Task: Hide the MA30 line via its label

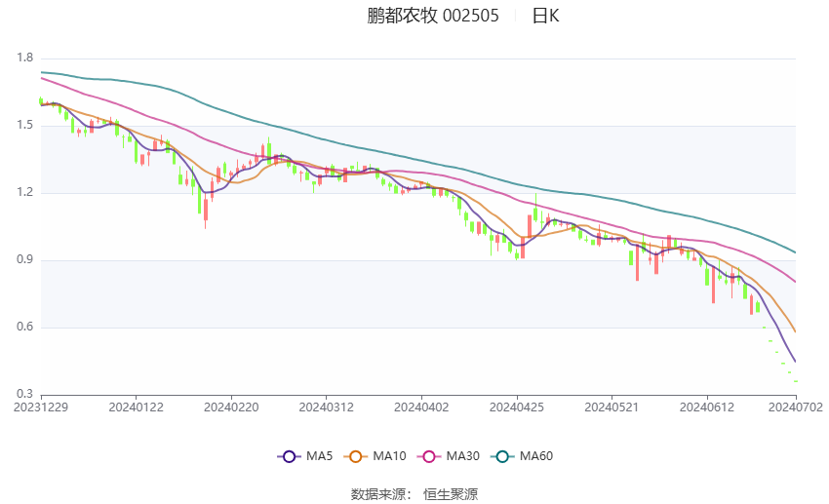Action: pos(463,456)
